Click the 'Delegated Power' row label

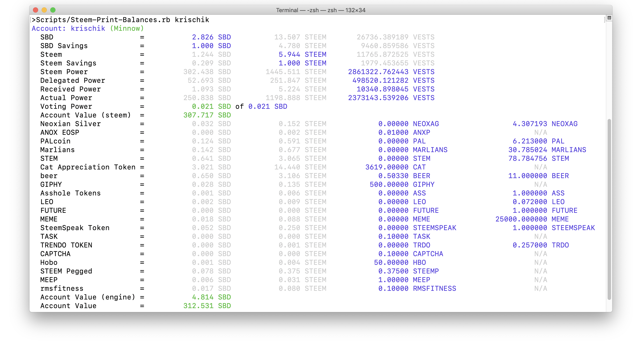[x=73, y=81]
